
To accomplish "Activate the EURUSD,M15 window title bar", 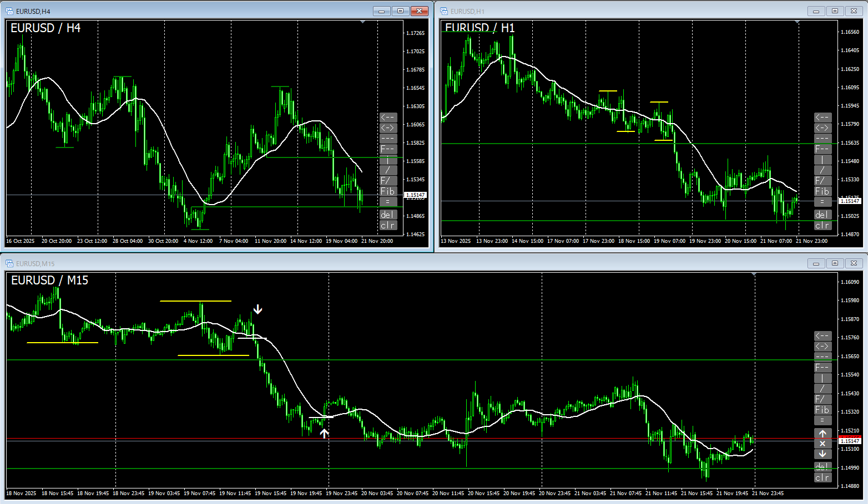I will (434, 263).
